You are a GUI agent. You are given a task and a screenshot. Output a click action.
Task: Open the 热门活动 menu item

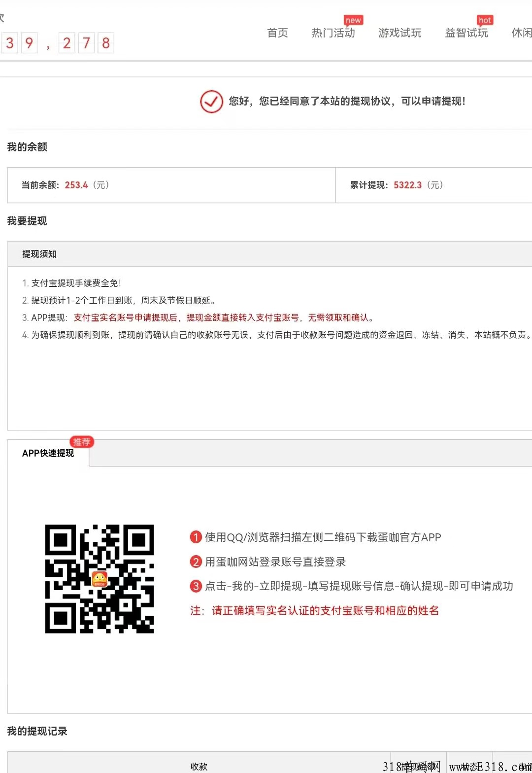pos(333,33)
